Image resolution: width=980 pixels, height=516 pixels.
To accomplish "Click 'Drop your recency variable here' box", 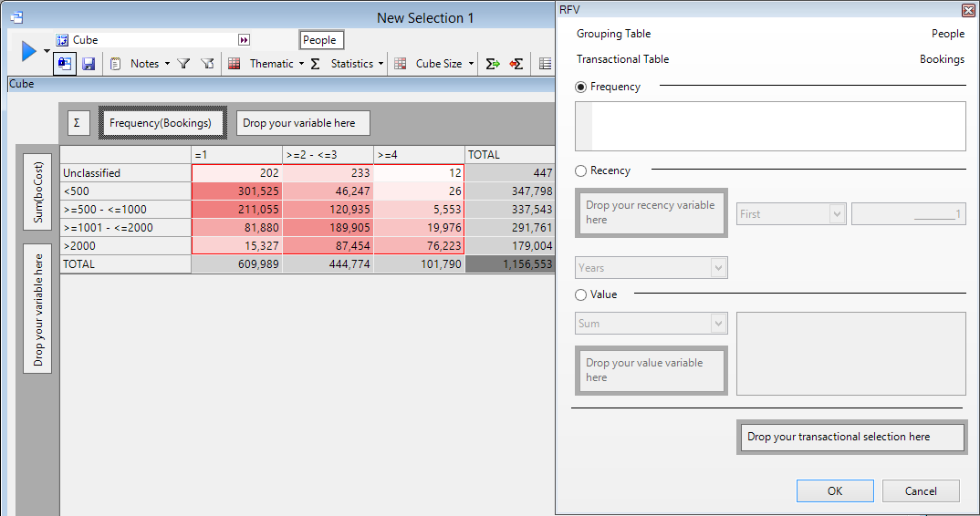I will 652,212.
